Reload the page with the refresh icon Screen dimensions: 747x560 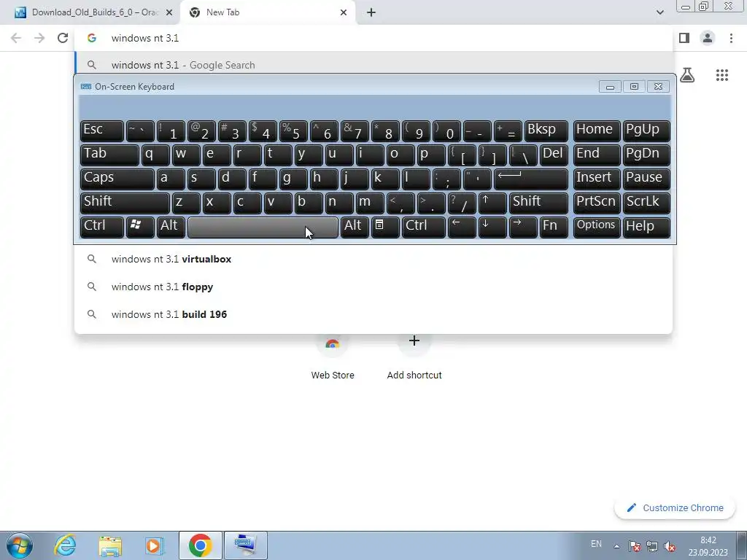tap(63, 38)
